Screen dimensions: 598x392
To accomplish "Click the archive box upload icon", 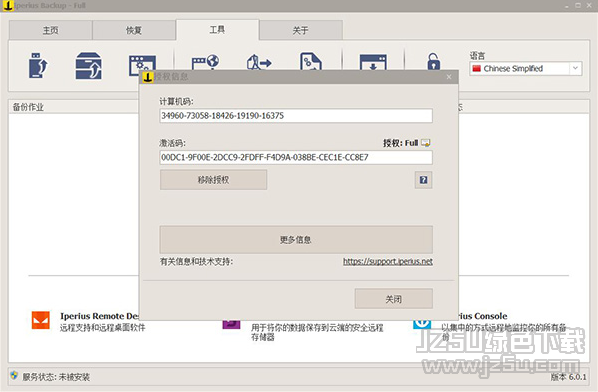I will tap(88, 66).
